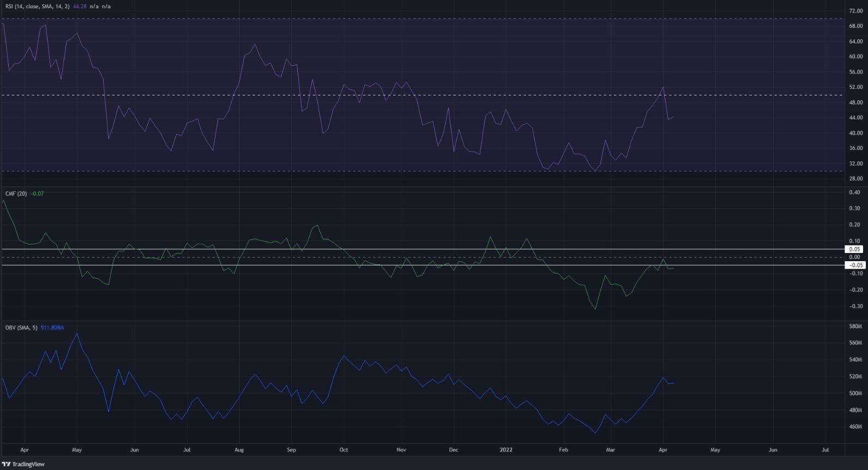Click the 460M label on OBV scale
The image size is (868, 470).
point(855,427)
